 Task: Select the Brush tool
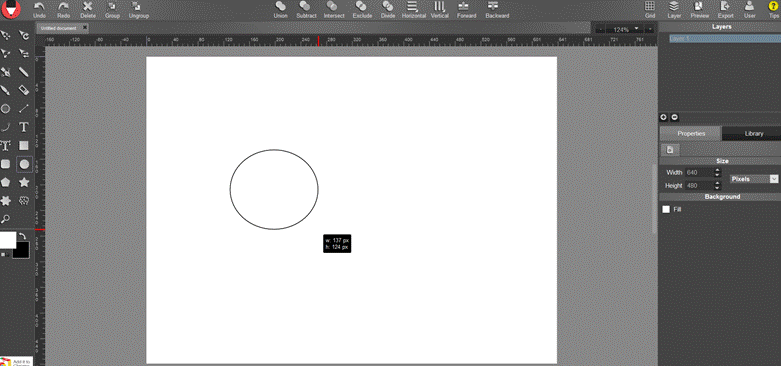pyautogui.click(x=5, y=90)
